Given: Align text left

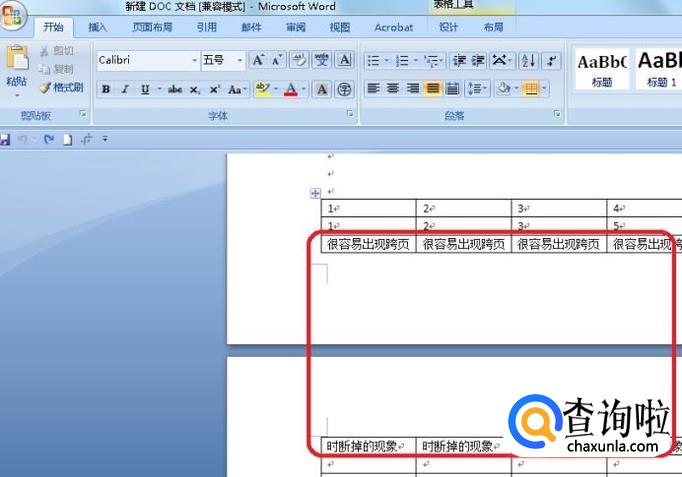Looking at the screenshot, I should pos(373,89).
